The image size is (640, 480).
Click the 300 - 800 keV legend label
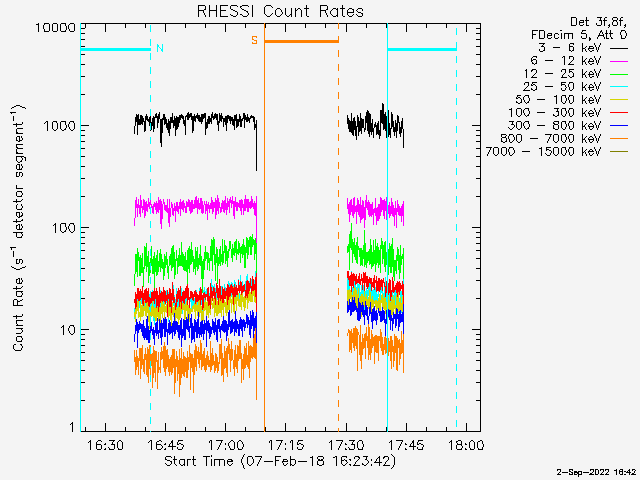555,126
